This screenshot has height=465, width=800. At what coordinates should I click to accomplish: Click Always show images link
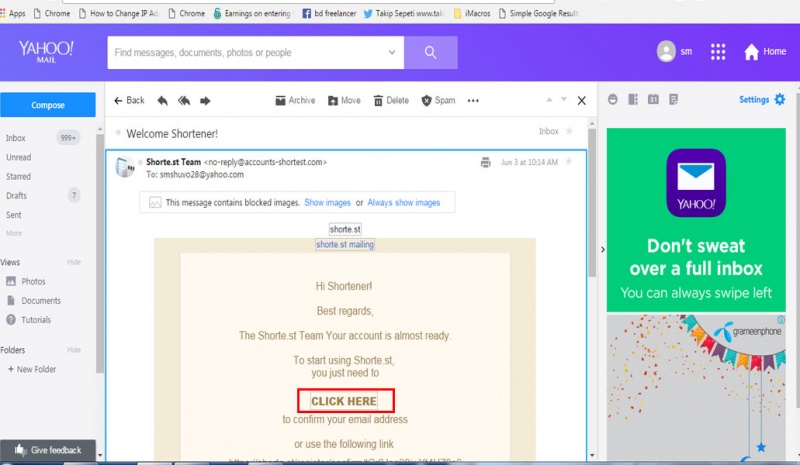404,203
